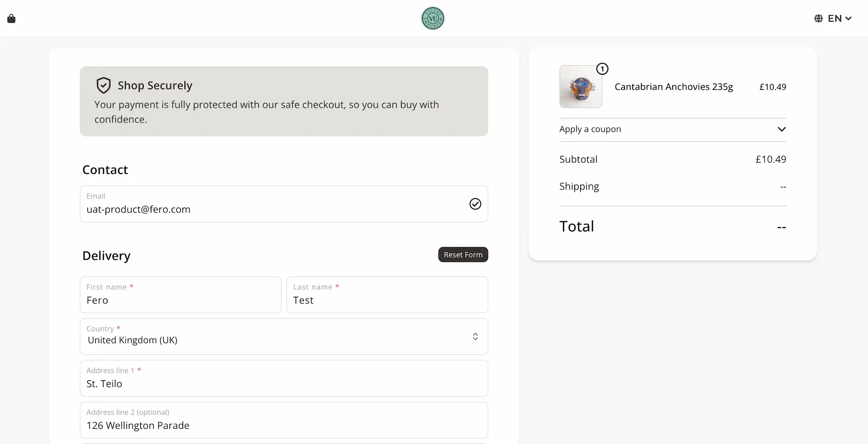This screenshot has width=868, height=444.
Task: Click the Last name field
Action: pyautogui.click(x=387, y=300)
